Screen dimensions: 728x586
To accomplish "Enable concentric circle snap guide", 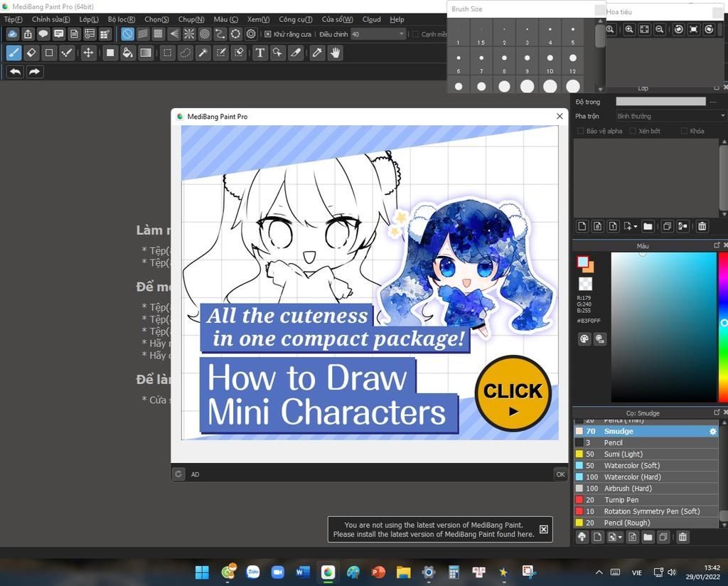I will pos(204,34).
